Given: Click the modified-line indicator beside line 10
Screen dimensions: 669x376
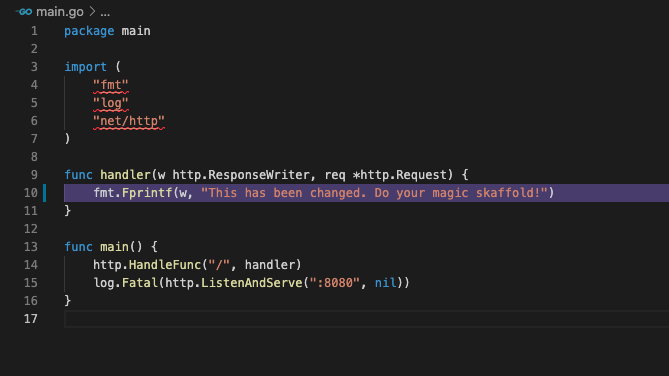Looking at the screenshot, I should pyautogui.click(x=44, y=193).
